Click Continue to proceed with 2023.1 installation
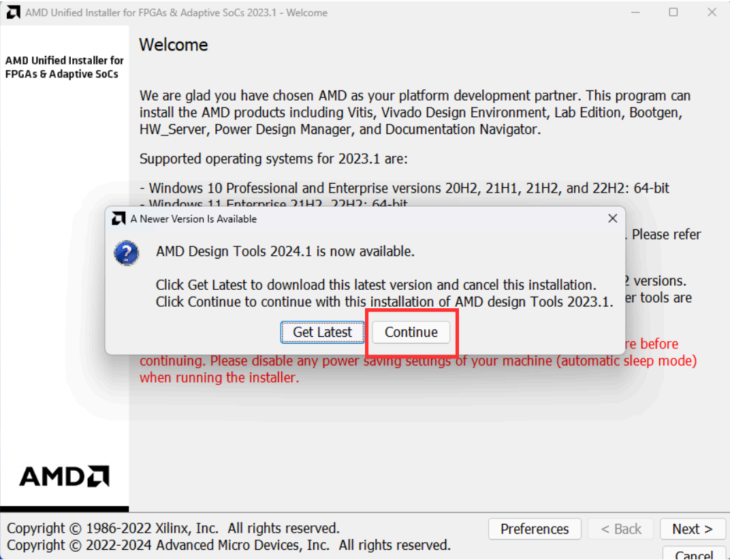730x560 pixels. click(x=411, y=332)
